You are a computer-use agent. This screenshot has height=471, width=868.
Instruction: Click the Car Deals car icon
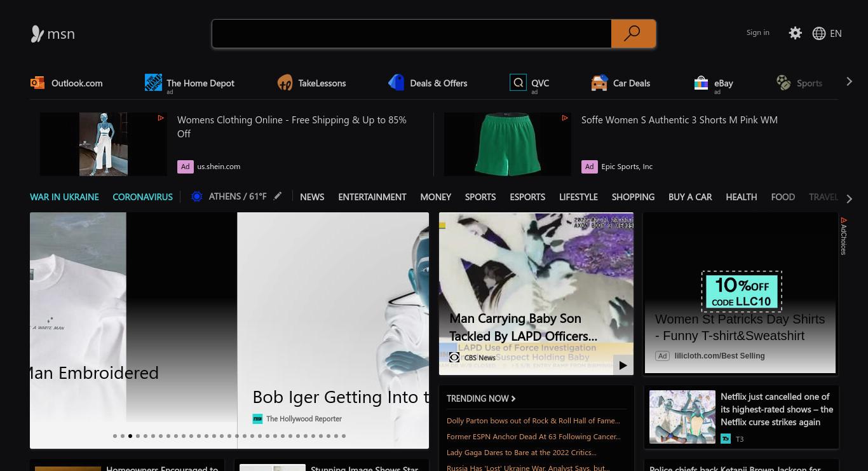click(x=599, y=83)
